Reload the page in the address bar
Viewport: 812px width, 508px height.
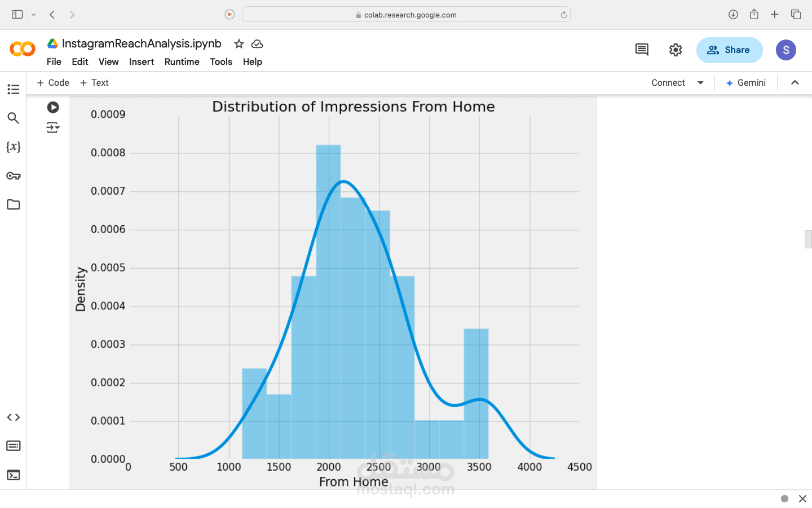tap(564, 15)
